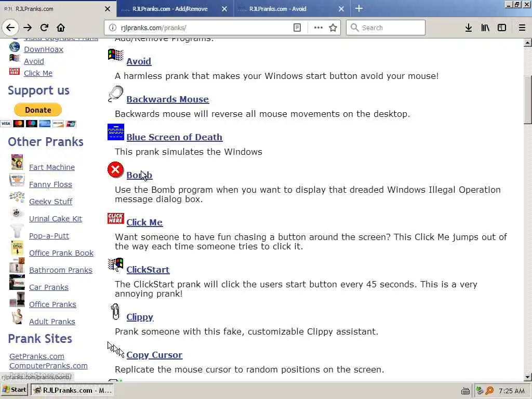Screen dimensions: 532x399
Task: Open the downloads arrow panel
Action: click(x=469, y=28)
